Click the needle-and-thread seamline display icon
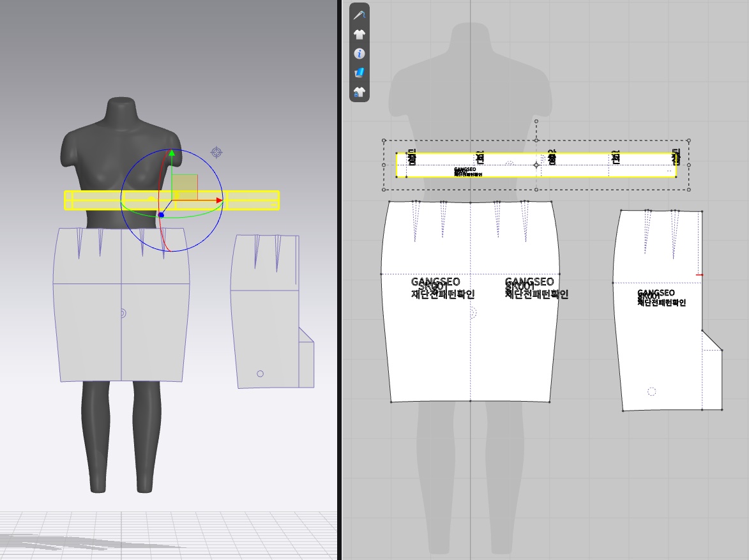This screenshot has width=749, height=560. click(x=359, y=15)
